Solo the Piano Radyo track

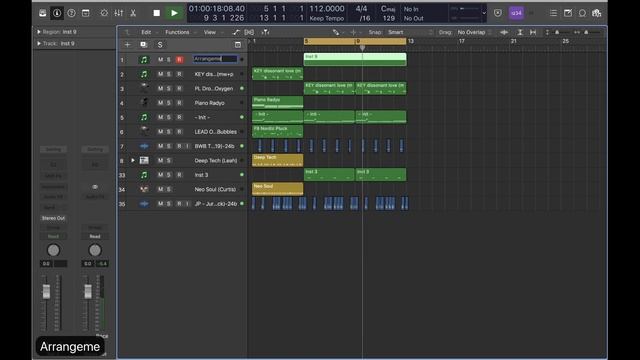169,103
